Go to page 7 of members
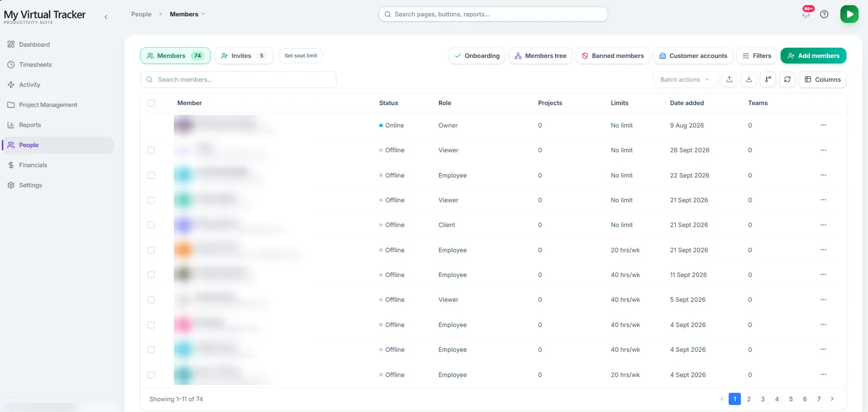This screenshot has width=868, height=412. tap(819, 399)
